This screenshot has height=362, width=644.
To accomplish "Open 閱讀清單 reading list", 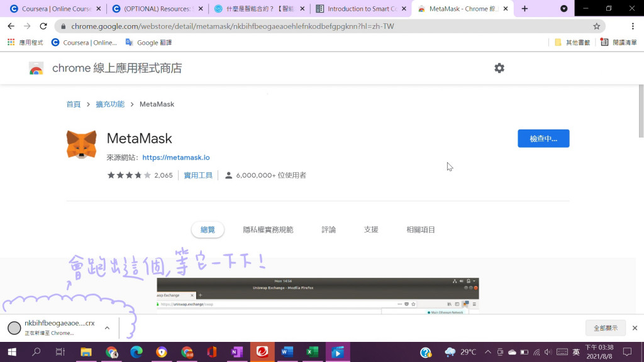I will click(x=619, y=42).
